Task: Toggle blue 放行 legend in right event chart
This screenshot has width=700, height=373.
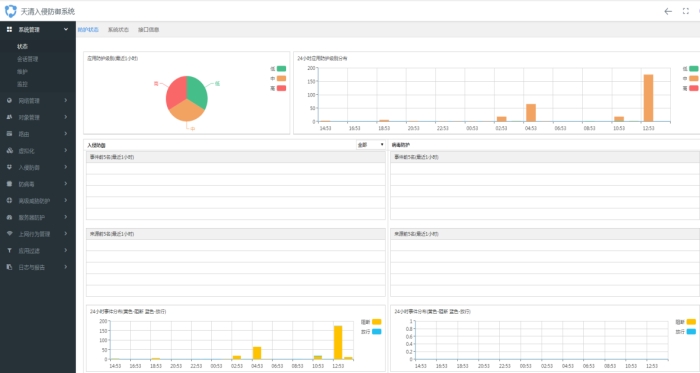Action: coord(691,332)
